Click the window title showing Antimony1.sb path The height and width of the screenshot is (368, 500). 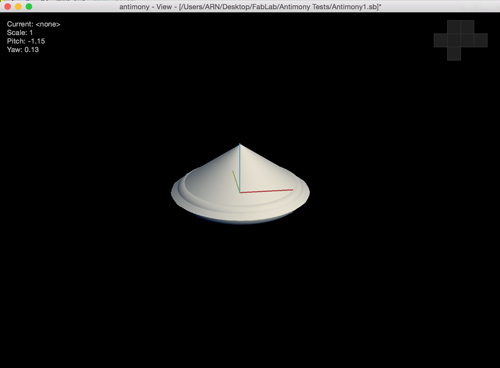point(250,7)
